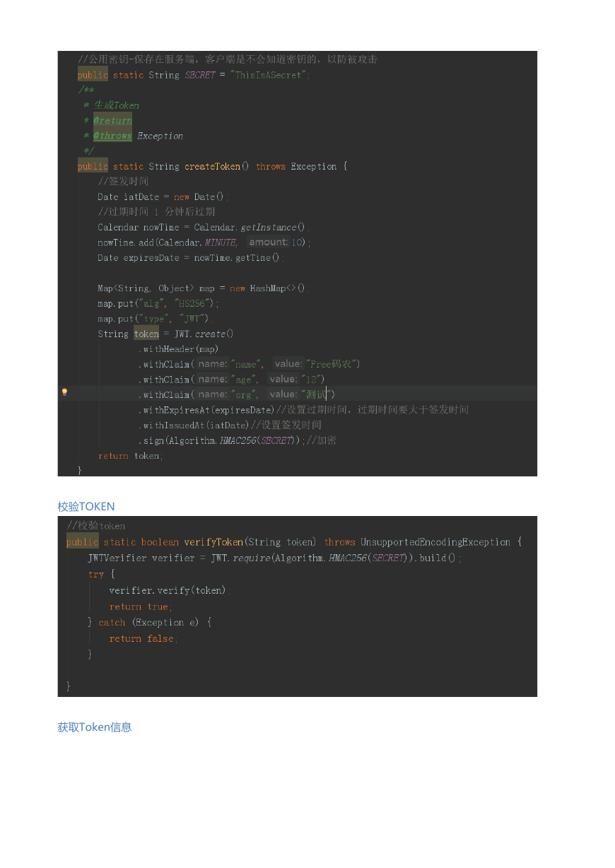Click the @return javadoc tag
This screenshot has height=868, width=615.
click(112, 121)
